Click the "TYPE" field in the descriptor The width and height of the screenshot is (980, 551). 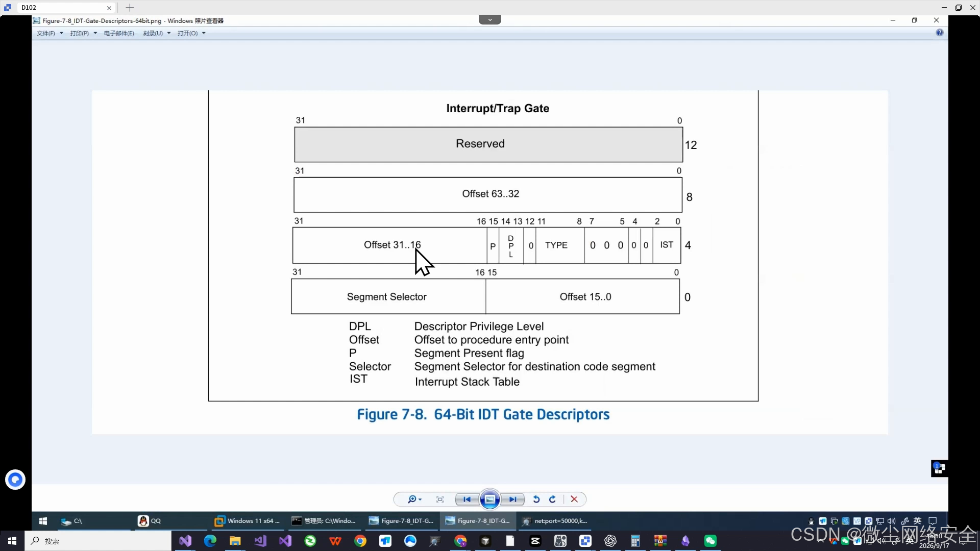560,245
